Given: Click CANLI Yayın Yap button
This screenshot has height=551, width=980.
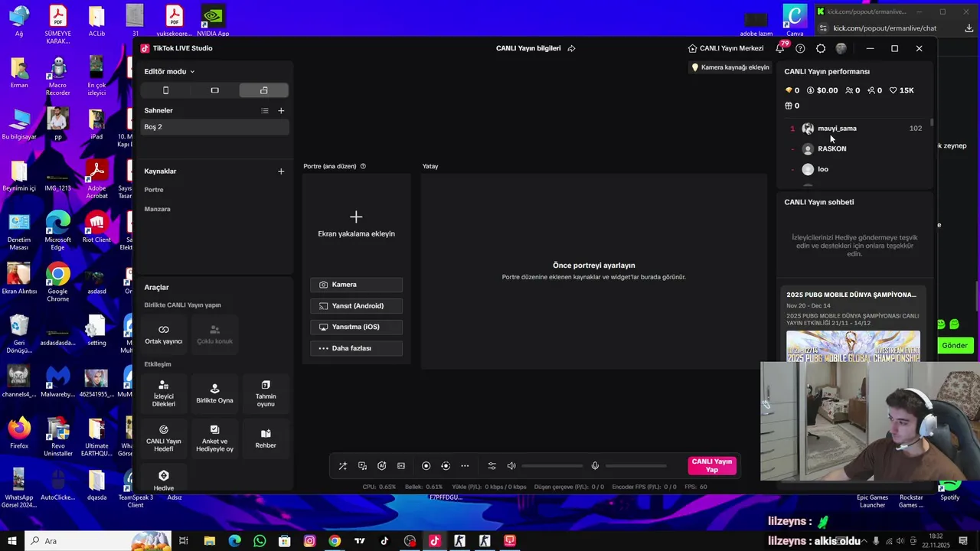Looking at the screenshot, I should 712,466.
